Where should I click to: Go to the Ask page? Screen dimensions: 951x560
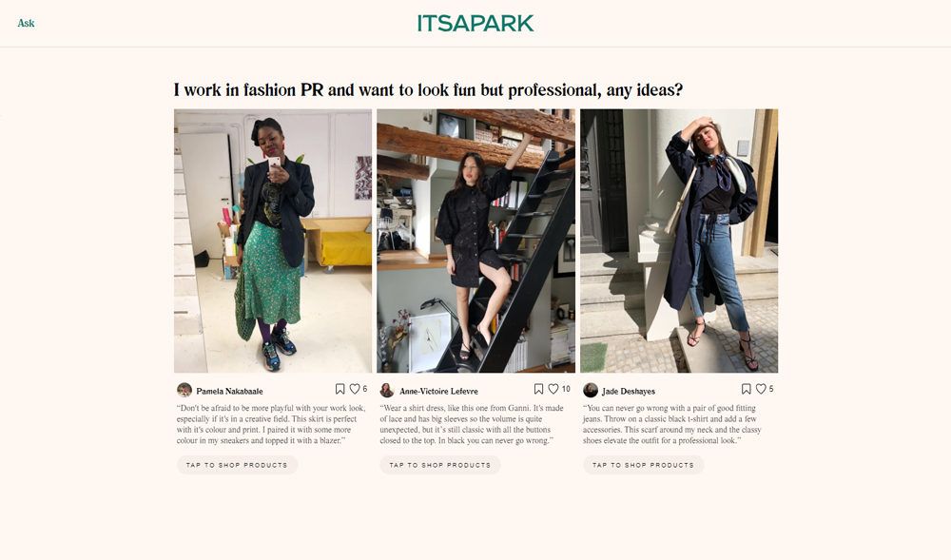(26, 23)
